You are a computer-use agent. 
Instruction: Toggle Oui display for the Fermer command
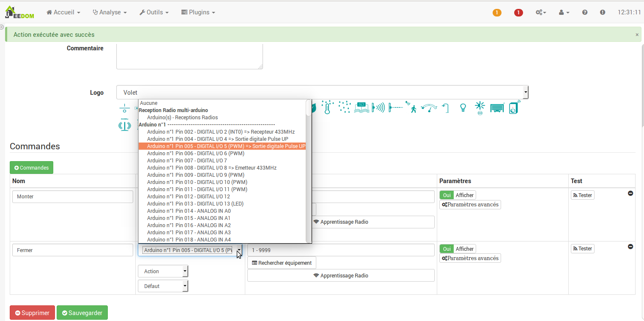click(447, 249)
